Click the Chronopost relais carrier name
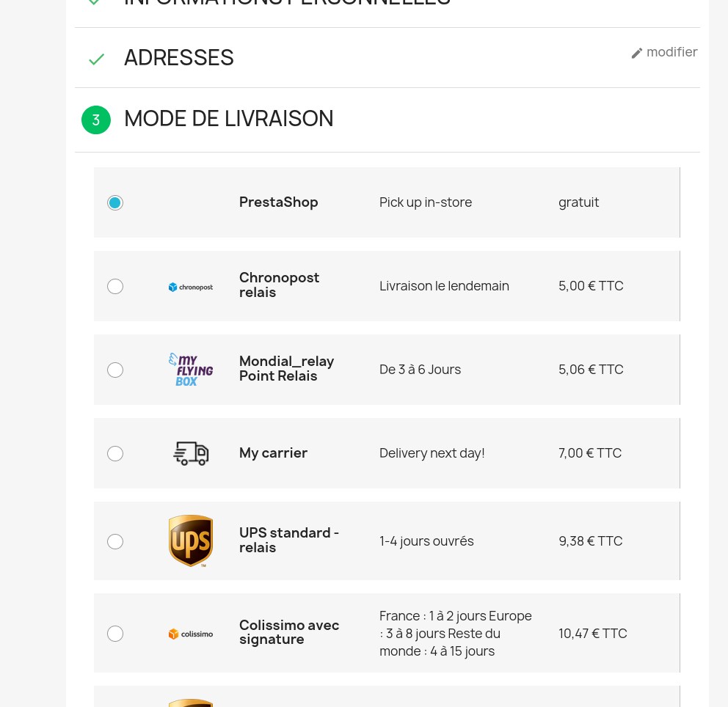This screenshot has height=707, width=728. (x=279, y=285)
